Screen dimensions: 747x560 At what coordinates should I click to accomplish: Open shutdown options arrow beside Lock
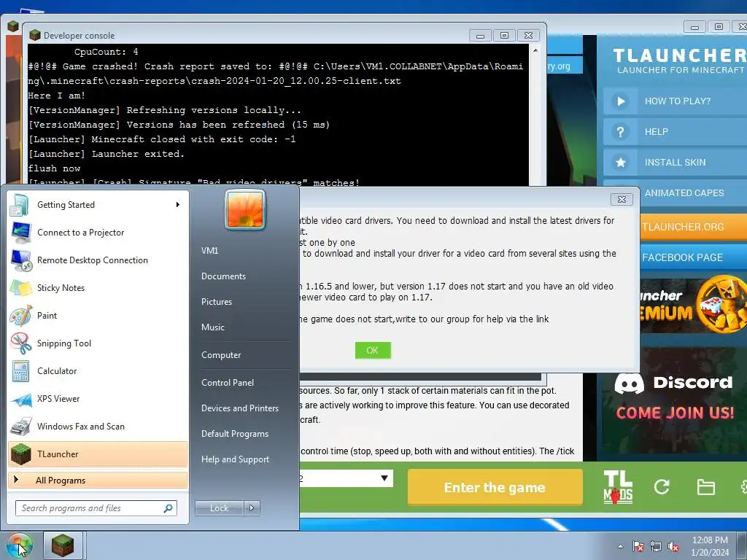click(x=252, y=508)
